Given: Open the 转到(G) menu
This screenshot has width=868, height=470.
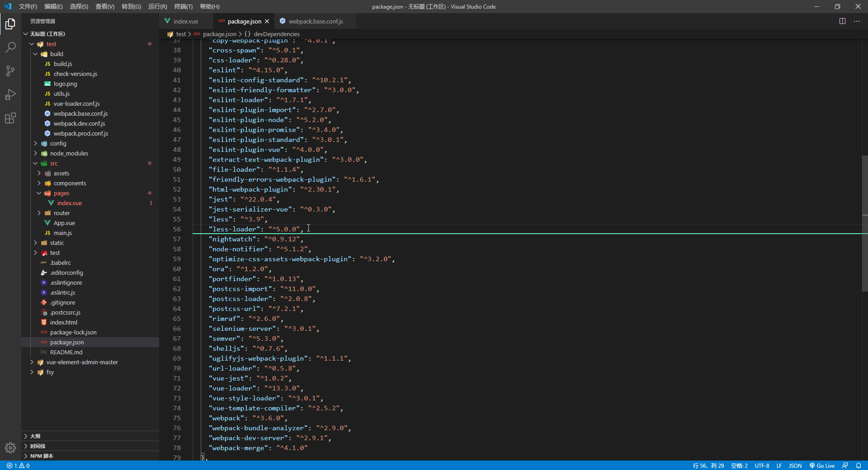Looking at the screenshot, I should (x=131, y=6).
